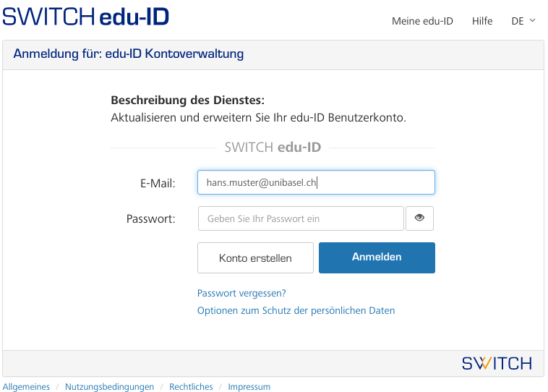Viewport: 548px width, 392px height.
Task: Open the DE language dropdown
Action: [x=523, y=21]
